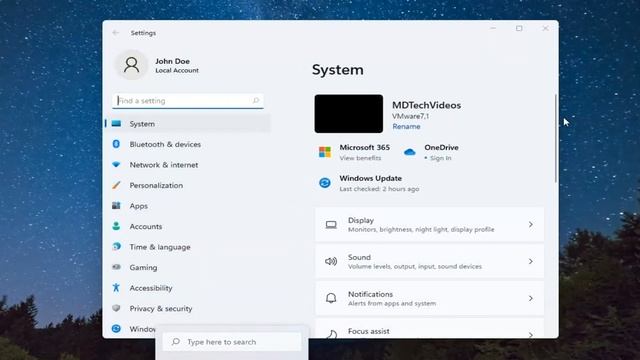Click the desktop preview thumbnail
The height and width of the screenshot is (360, 640).
click(349, 113)
